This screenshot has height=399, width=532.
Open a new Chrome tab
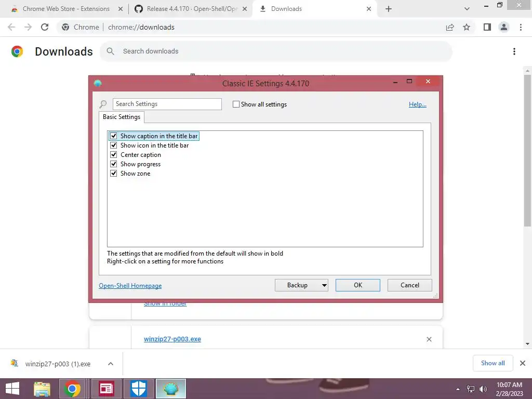(x=389, y=9)
